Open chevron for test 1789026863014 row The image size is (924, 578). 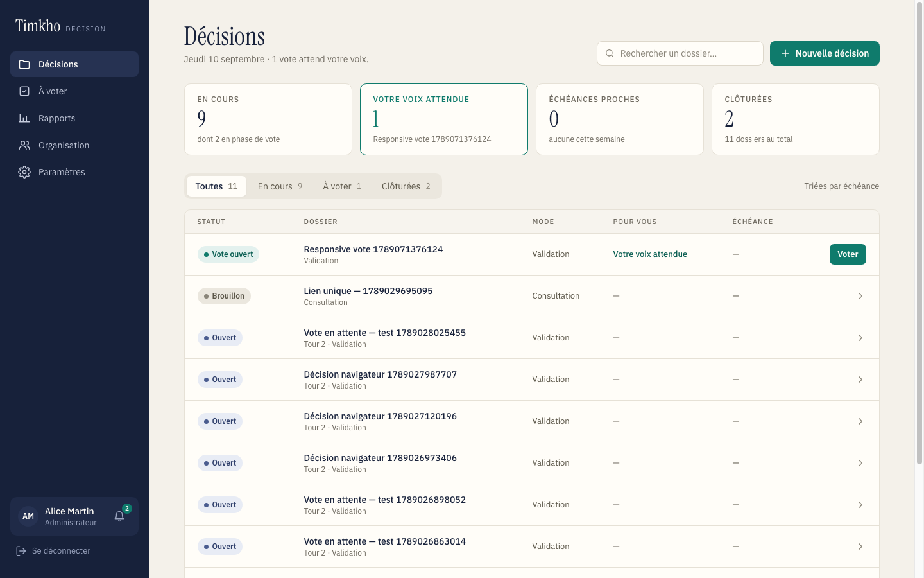(860, 547)
